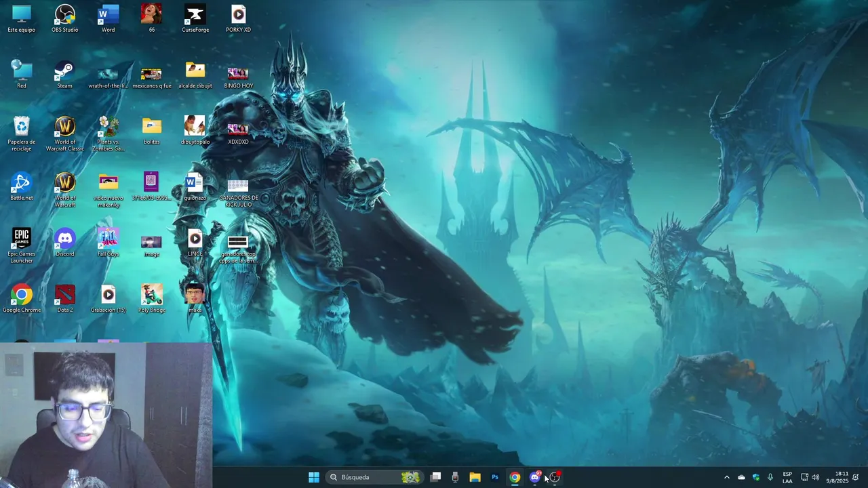Select the Poly Bridge desktop shortcut
The image size is (868, 488).
[x=151, y=298]
